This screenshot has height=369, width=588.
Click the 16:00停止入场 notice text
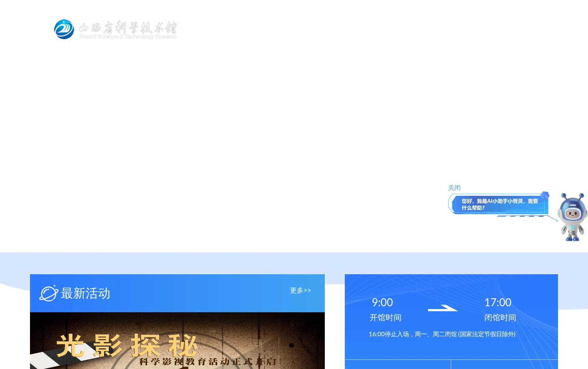coord(442,334)
